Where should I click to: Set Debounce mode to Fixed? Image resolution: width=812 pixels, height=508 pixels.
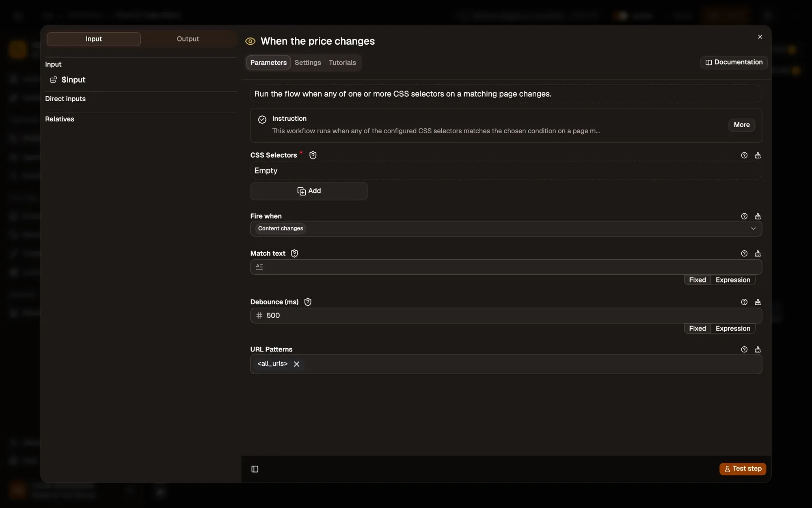(698, 328)
